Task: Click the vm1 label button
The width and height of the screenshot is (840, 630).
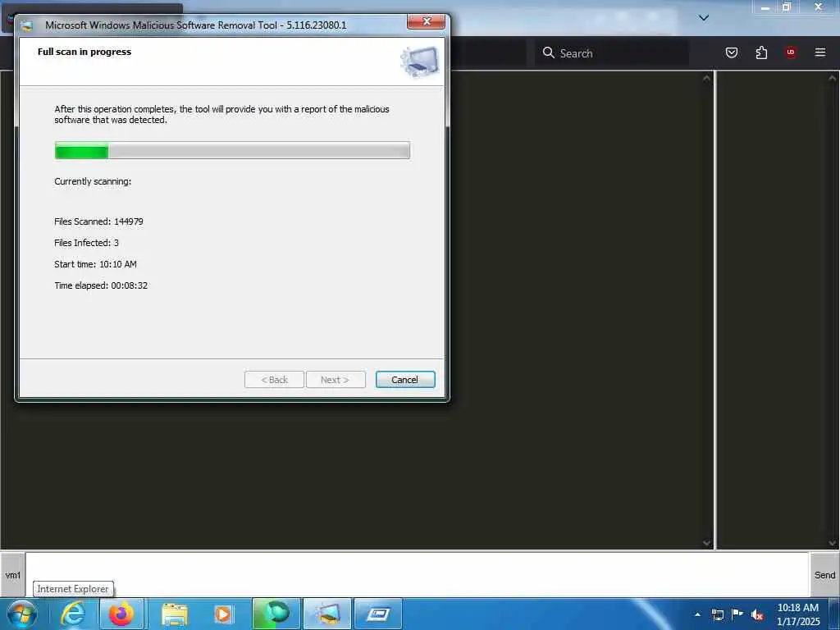Action: coord(13,575)
